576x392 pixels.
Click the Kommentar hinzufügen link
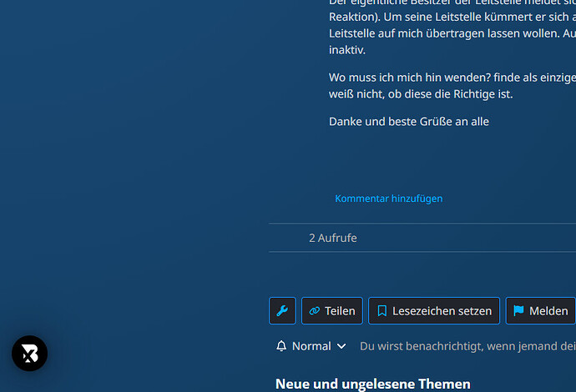point(389,199)
